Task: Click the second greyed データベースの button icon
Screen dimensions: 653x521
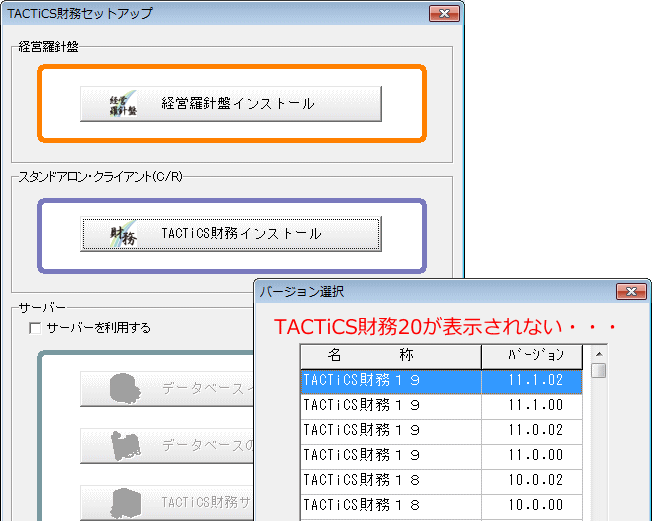Action: 125,446
